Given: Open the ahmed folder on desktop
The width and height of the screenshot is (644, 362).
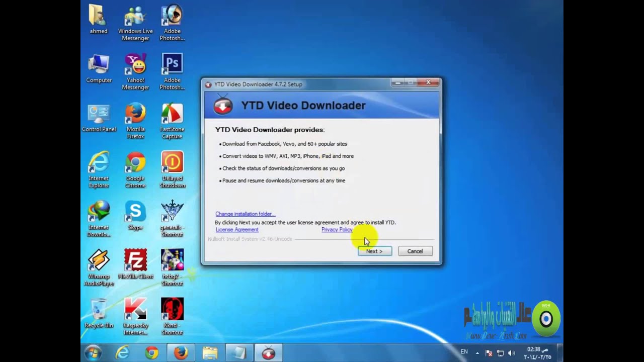Looking at the screenshot, I should click(99, 19).
